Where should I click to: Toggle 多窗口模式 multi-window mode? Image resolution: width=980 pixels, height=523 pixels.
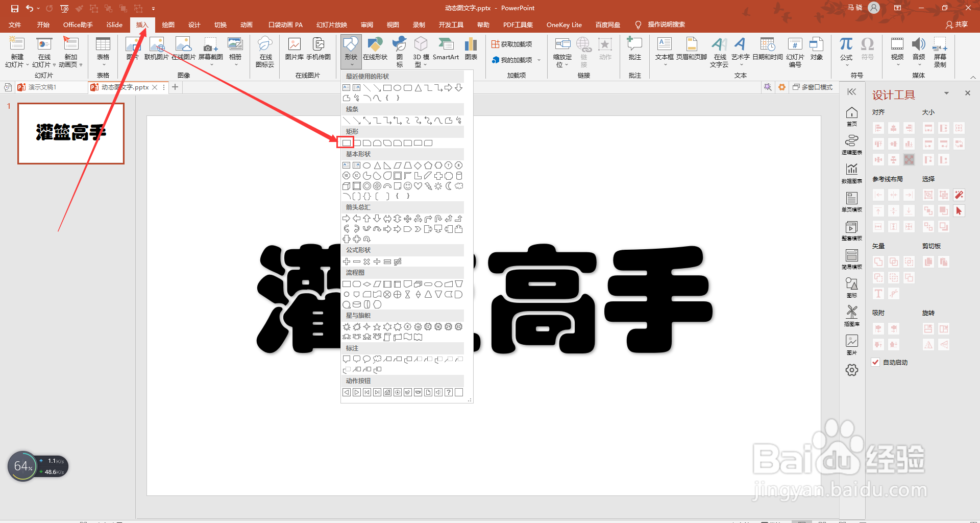click(x=813, y=87)
